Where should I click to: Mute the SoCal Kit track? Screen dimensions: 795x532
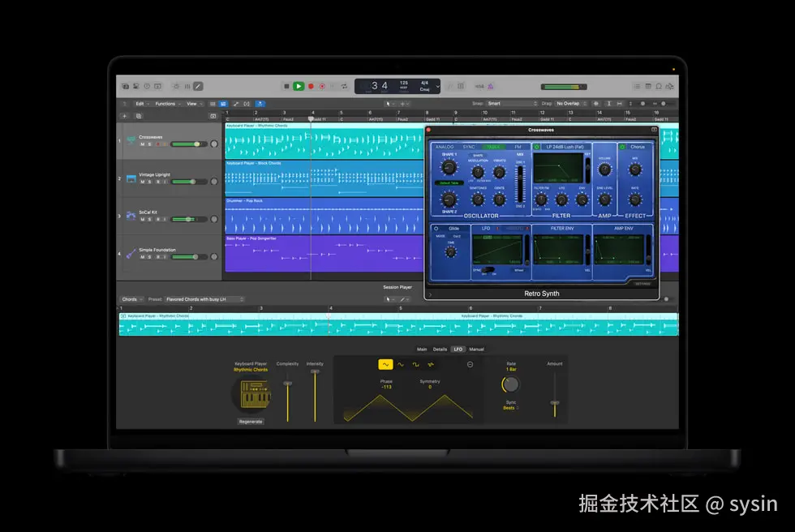143,220
